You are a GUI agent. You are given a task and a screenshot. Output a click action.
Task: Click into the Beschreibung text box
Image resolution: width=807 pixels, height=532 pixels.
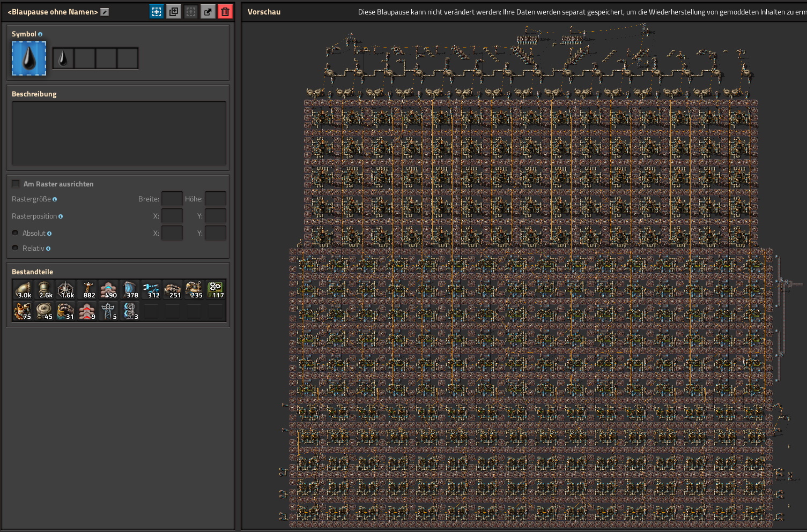point(119,133)
